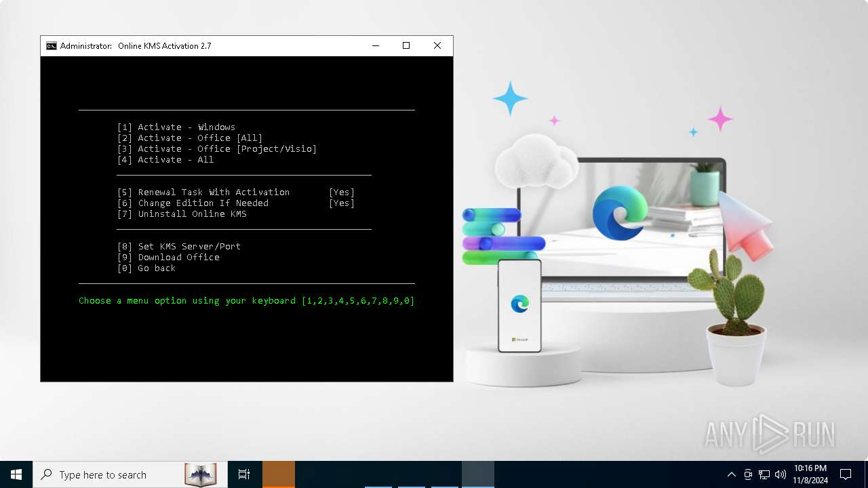Click the '[8] Set KMS Server/Port' line

tap(179, 247)
